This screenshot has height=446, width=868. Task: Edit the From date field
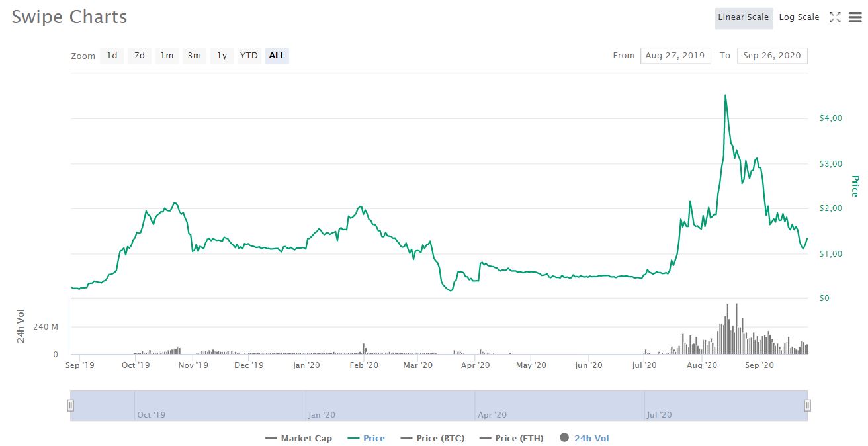pyautogui.click(x=675, y=56)
